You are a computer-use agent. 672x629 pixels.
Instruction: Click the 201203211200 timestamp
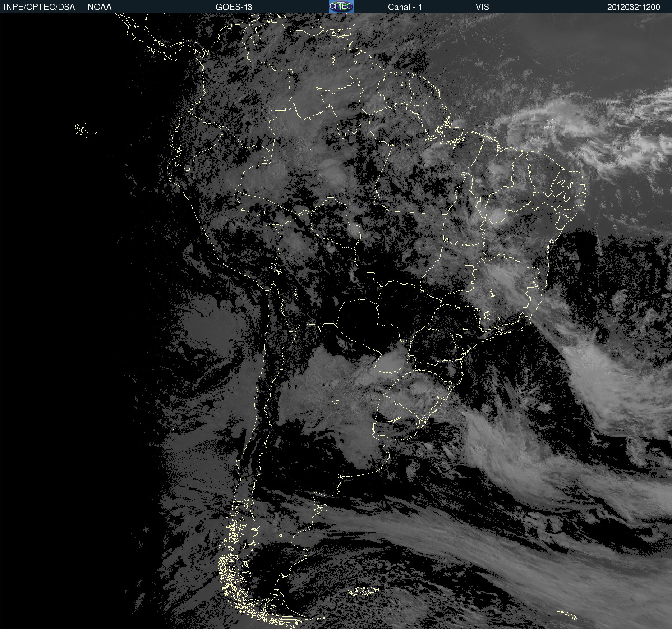coord(634,7)
